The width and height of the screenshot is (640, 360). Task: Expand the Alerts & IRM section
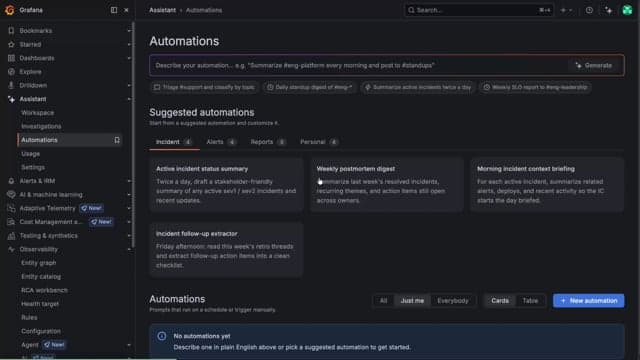coord(129,181)
